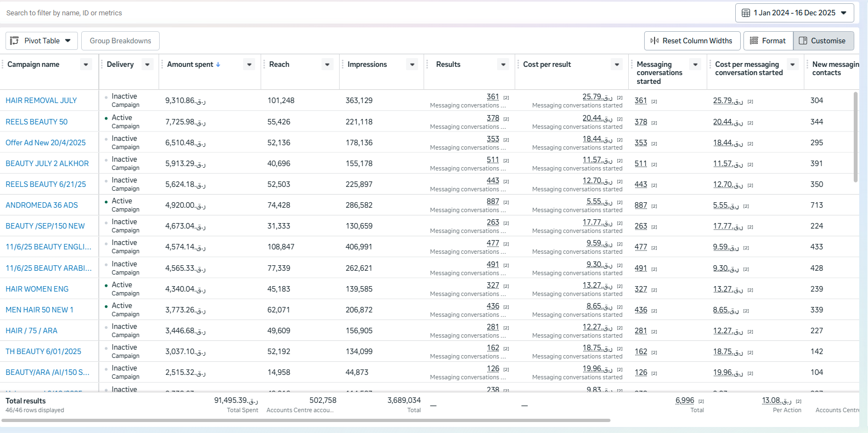
Task: Expand the Cost per result column menu
Action: click(x=617, y=65)
